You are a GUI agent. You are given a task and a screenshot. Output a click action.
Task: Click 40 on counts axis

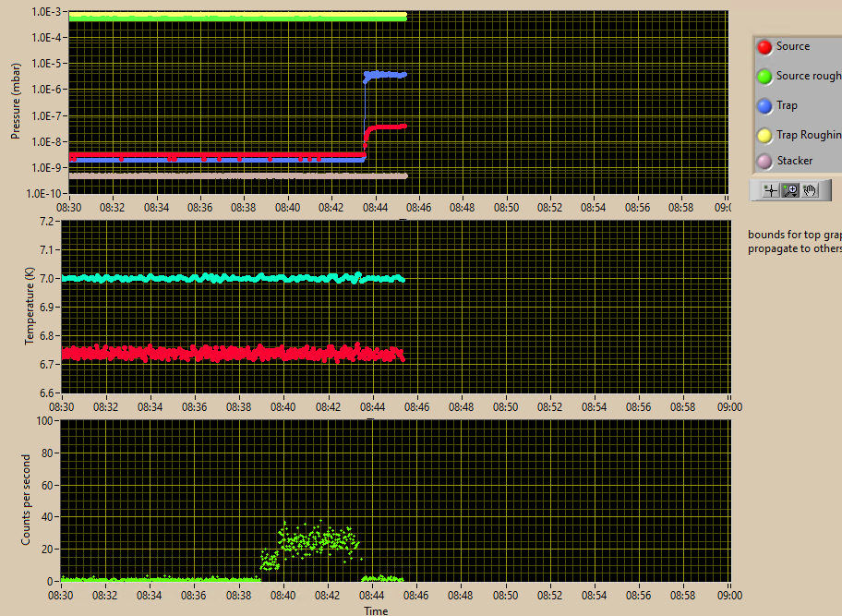click(x=47, y=516)
